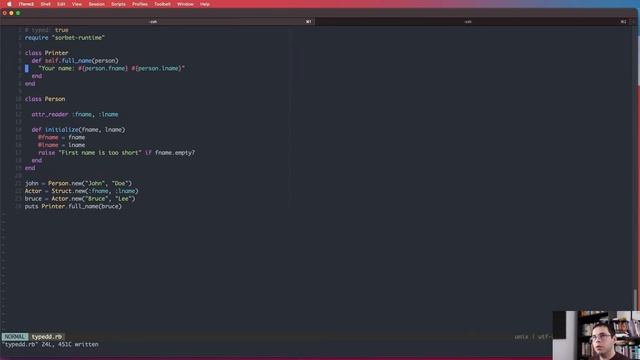This screenshot has width=640, height=360.
Task: Open the Edit menu
Action: pos(61,4)
